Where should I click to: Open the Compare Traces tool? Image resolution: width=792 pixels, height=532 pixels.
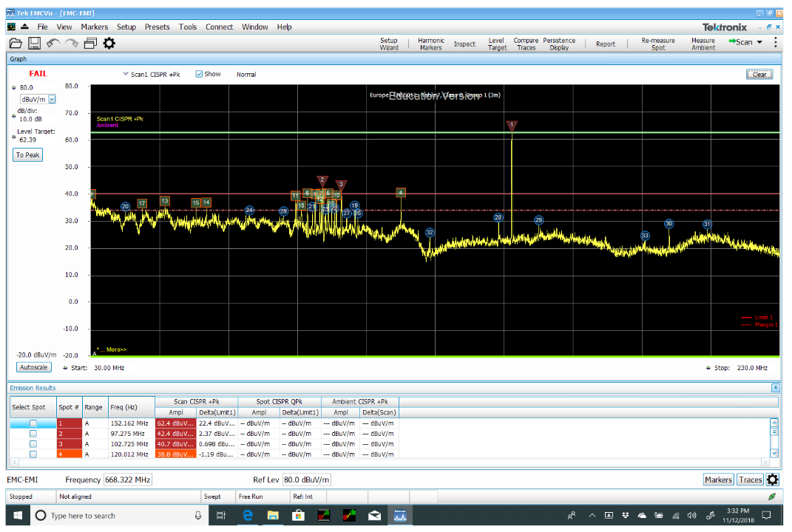[x=526, y=43]
